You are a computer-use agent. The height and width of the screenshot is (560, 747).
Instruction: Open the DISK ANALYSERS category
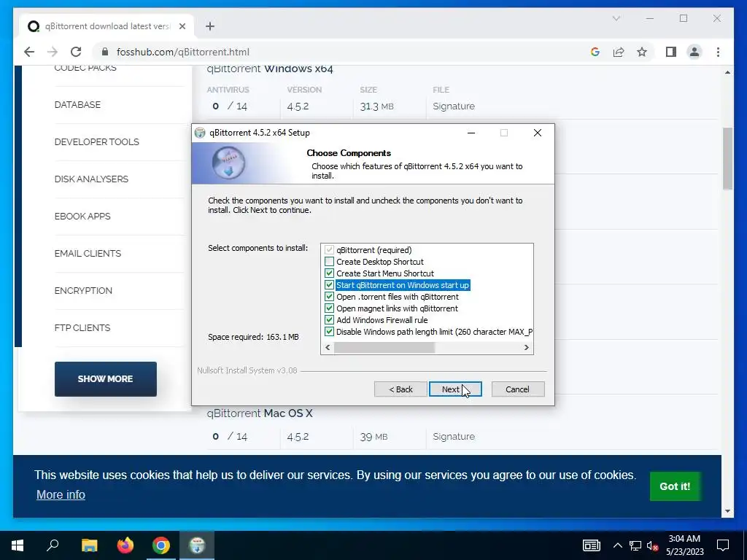(x=91, y=179)
